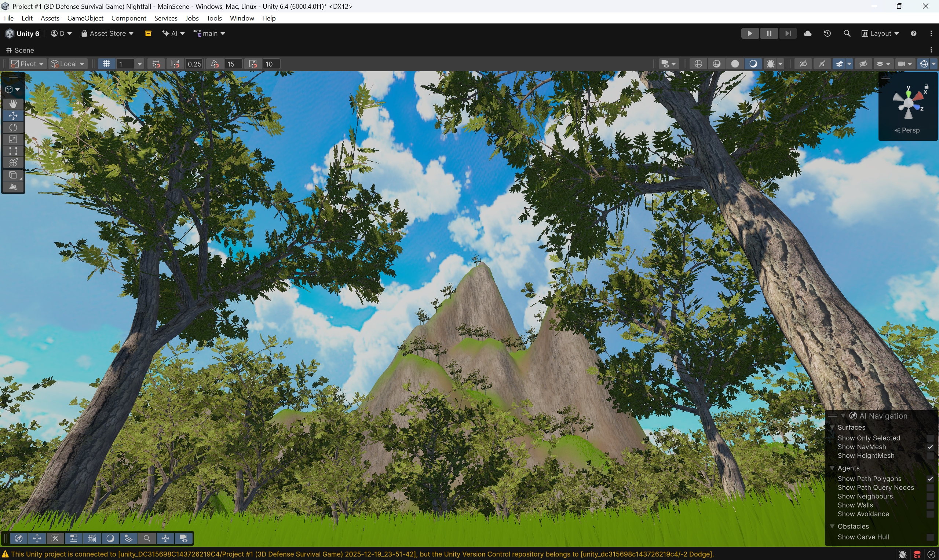Select the Rotate tool
Viewport: 939px width, 560px height.
tap(13, 128)
